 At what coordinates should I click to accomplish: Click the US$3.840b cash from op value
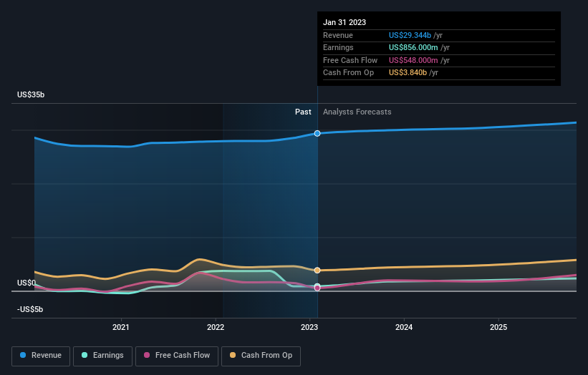pyautogui.click(x=408, y=73)
